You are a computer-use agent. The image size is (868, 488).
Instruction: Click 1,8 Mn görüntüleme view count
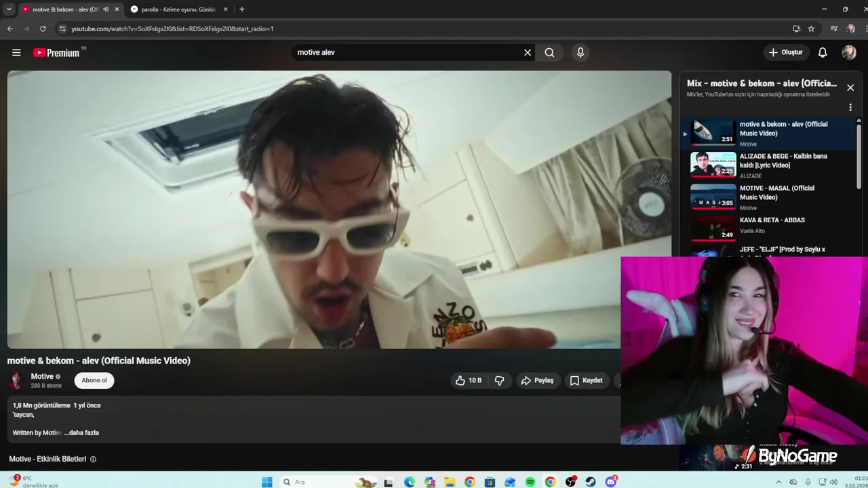pyautogui.click(x=41, y=405)
